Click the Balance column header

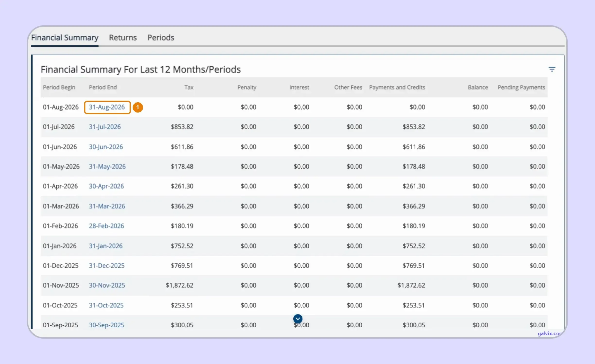point(478,87)
